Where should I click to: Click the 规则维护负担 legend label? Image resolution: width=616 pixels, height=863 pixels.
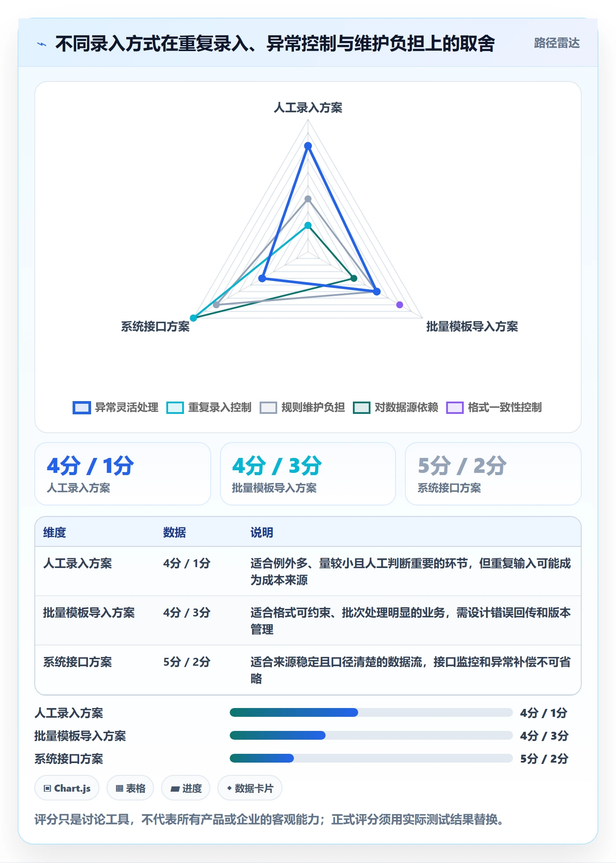313,408
